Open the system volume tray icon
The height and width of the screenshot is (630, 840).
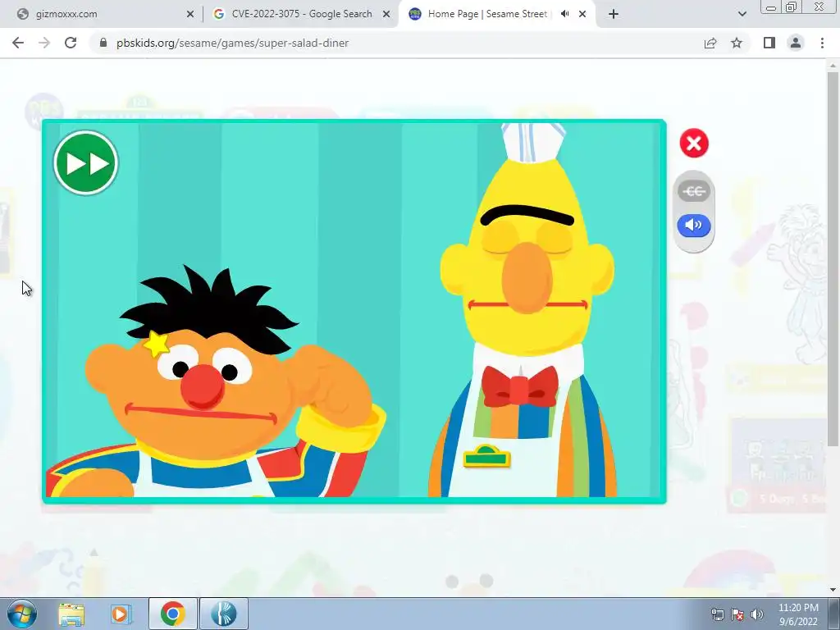756,614
